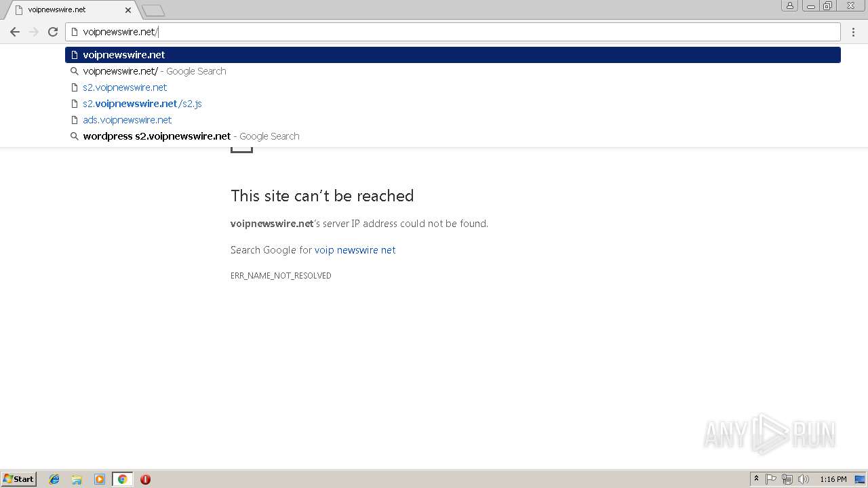868x488 pixels.
Task: Click page icon beside s2.voipnewswire.net/s2.js suggestion
Action: coord(75,104)
